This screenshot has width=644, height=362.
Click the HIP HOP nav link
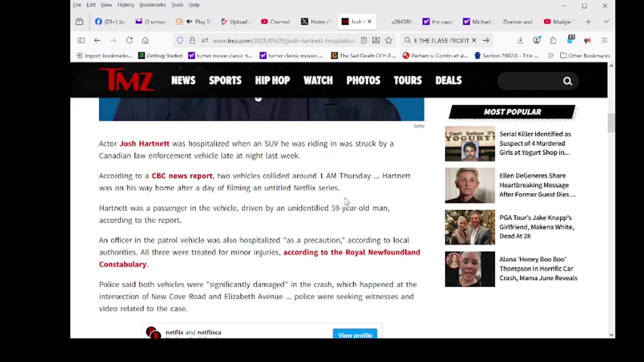pyautogui.click(x=273, y=80)
